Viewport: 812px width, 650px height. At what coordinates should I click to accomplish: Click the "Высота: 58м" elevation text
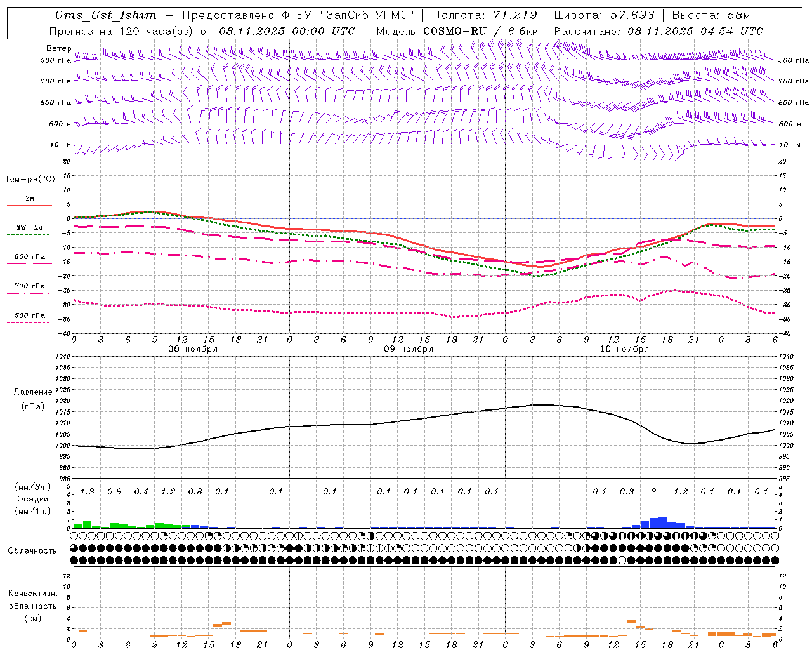711,15
